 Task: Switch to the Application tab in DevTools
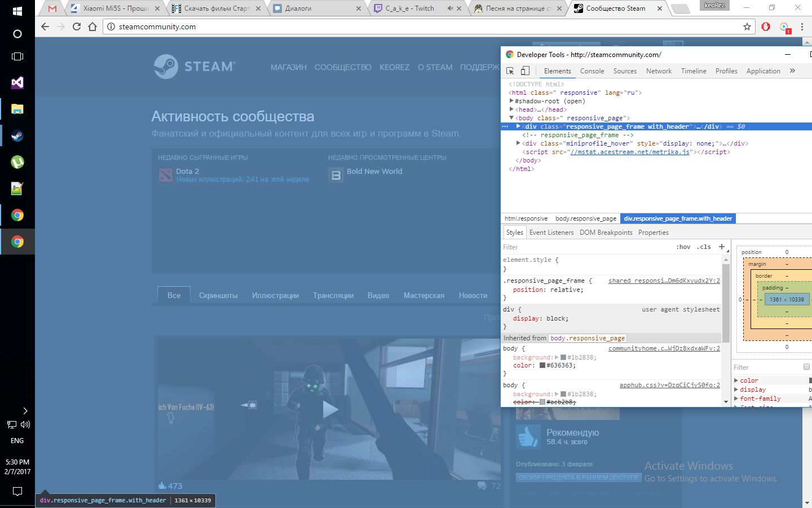(764, 71)
